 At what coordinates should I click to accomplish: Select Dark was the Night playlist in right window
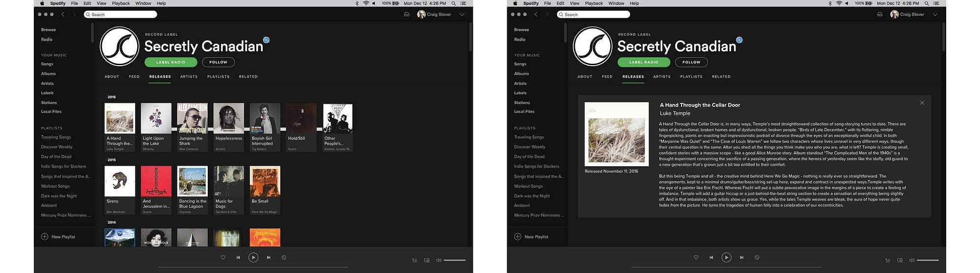[532, 196]
